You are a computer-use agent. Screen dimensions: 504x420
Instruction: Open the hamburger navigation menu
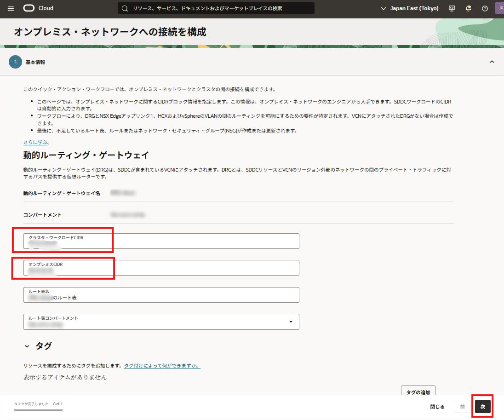pyautogui.click(x=11, y=8)
